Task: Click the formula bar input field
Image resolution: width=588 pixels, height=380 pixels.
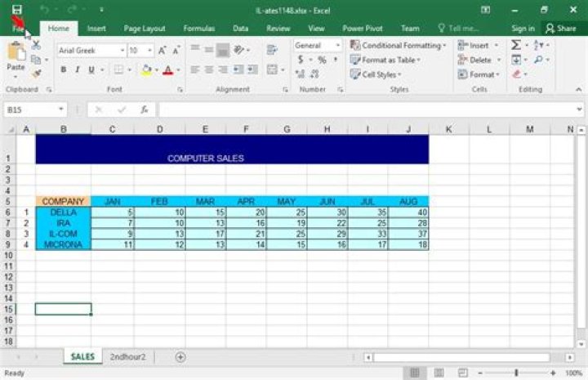Action: [368, 110]
